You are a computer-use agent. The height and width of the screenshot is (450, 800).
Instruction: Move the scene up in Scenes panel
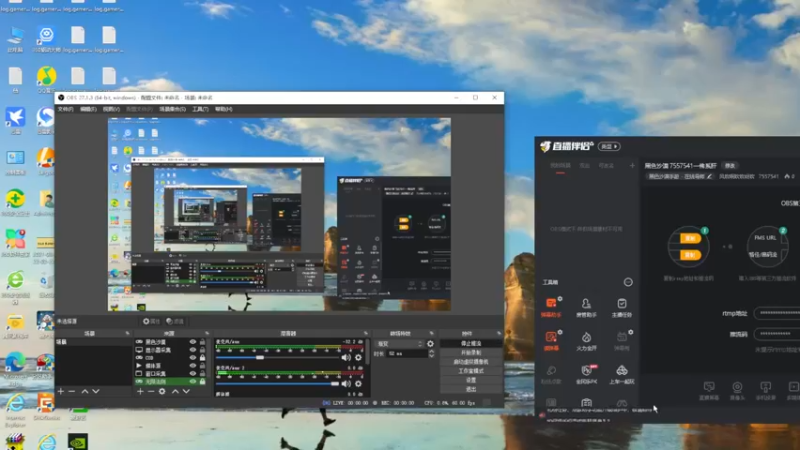tap(85, 391)
